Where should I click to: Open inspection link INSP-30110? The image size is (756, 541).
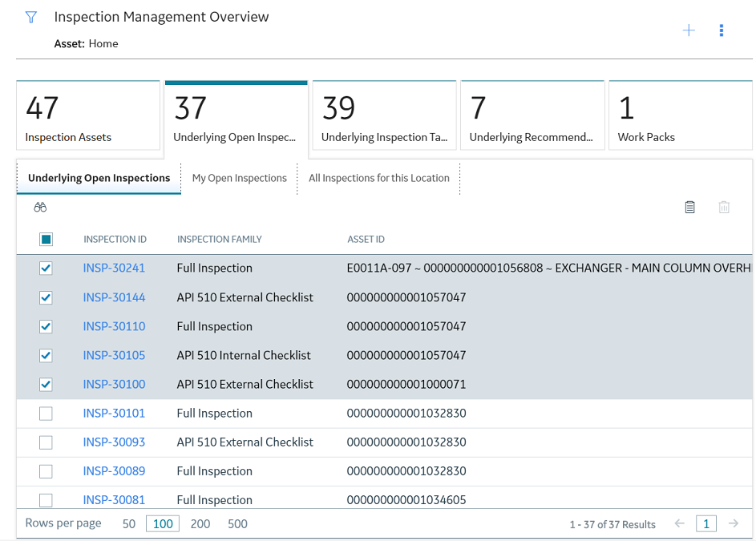pyautogui.click(x=114, y=326)
